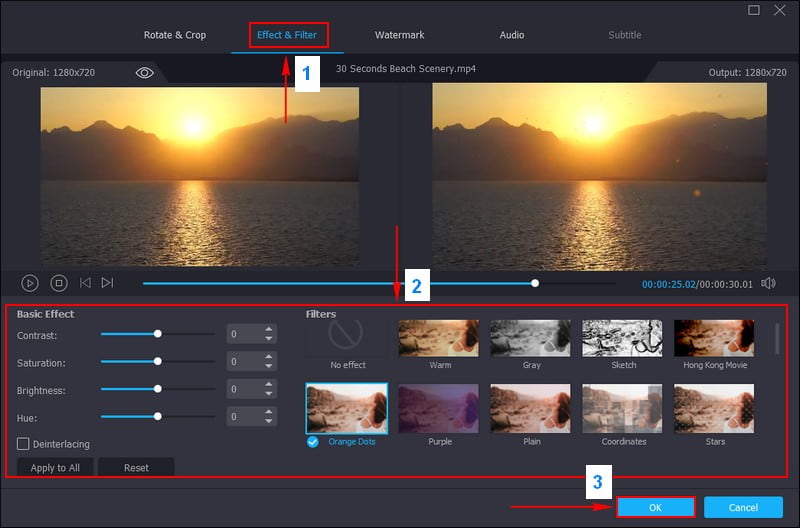Mute the preview volume speaker icon
This screenshot has height=528, width=800.
tap(769, 283)
